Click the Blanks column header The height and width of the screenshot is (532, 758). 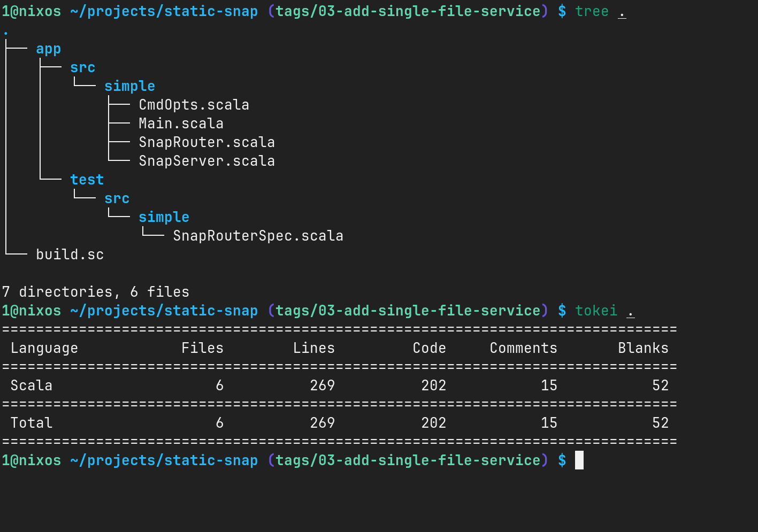[x=643, y=348]
